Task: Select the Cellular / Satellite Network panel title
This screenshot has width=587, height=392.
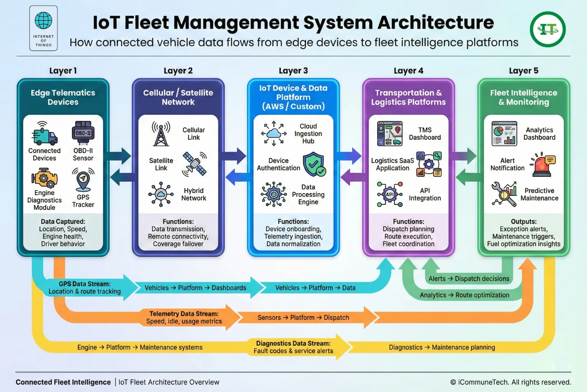Action: (x=178, y=97)
